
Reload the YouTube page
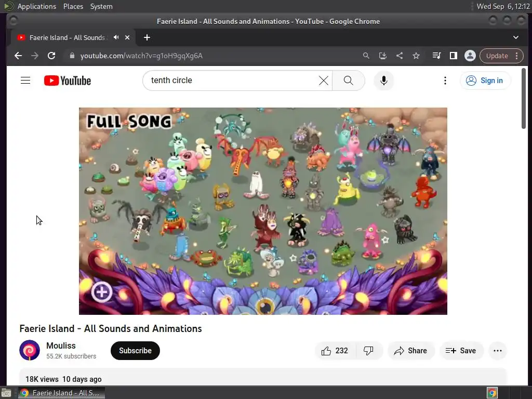(51, 56)
